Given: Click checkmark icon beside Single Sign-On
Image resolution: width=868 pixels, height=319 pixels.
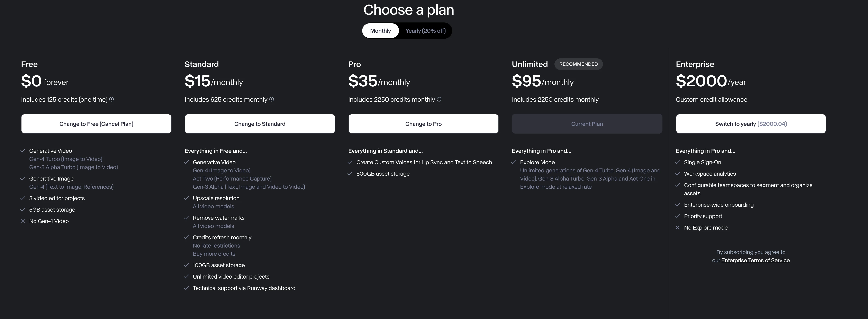Looking at the screenshot, I should tap(678, 162).
